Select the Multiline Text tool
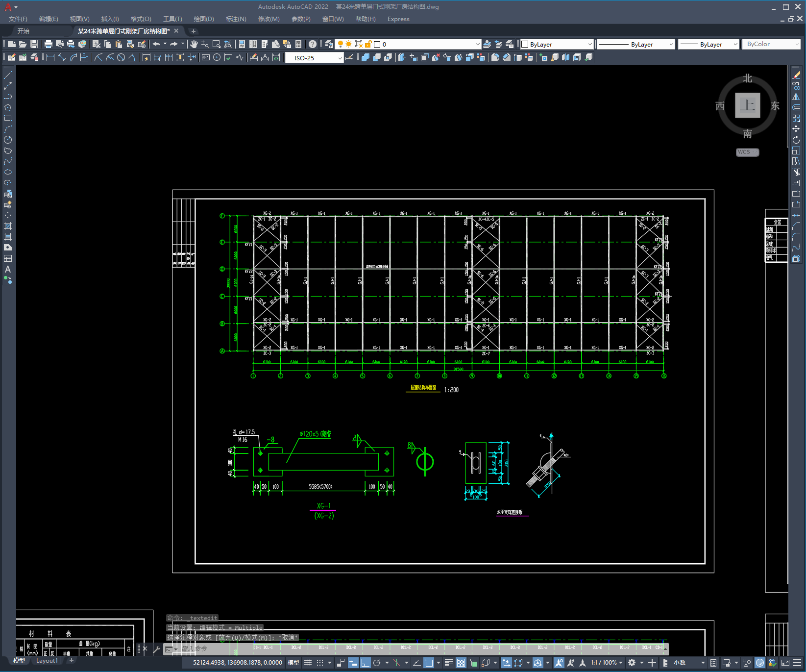806x672 pixels. point(8,269)
